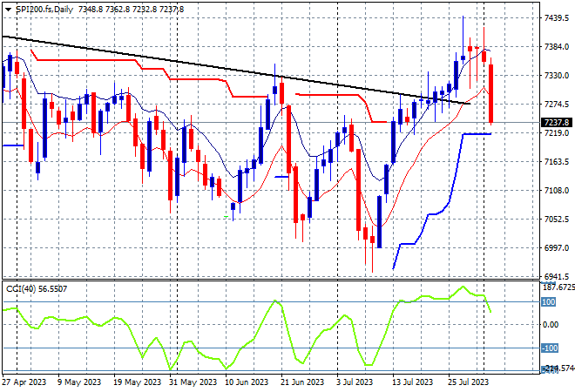The width and height of the screenshot is (575, 392).
Task: Click the 3 Jul 2023 date label
Action: coord(355,382)
